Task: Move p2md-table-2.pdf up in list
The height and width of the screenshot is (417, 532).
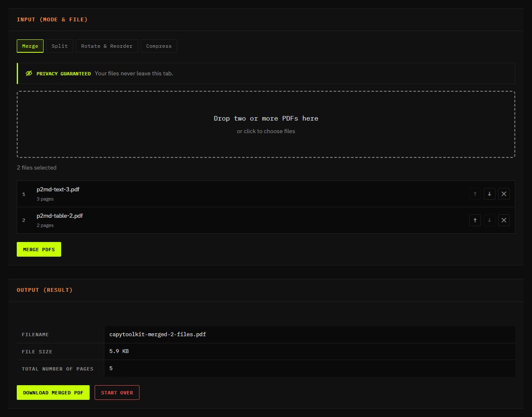Action: click(475, 220)
